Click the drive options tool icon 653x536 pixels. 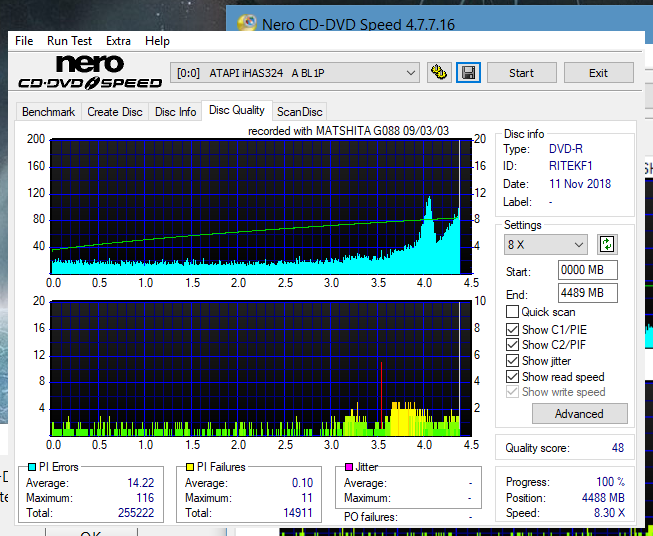pos(439,73)
